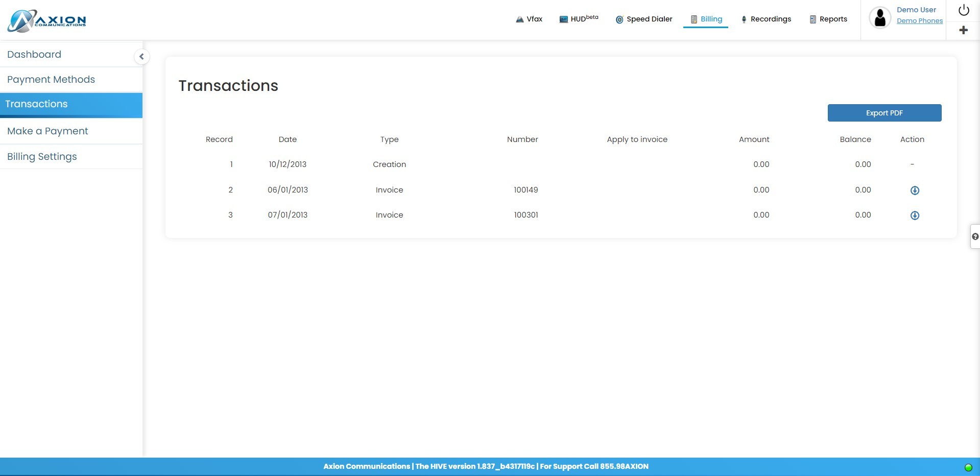This screenshot has height=476, width=980.
Task: Open the Vfax tab
Action: coord(529,19)
